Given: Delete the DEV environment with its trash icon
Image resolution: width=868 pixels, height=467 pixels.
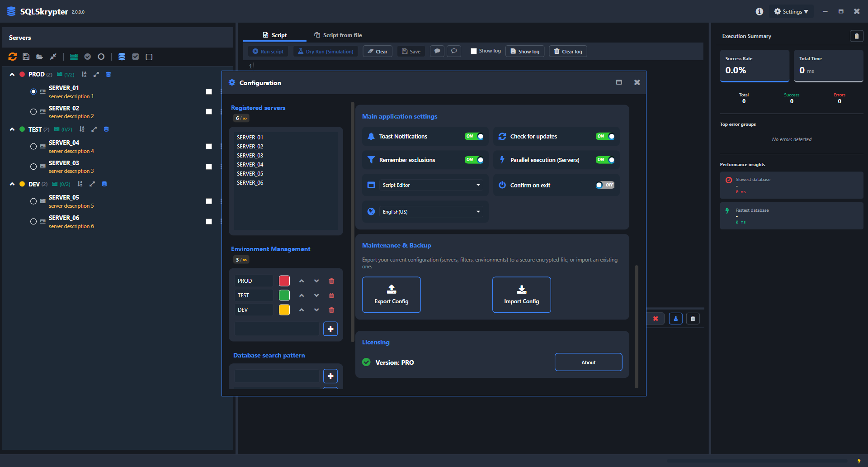Looking at the screenshot, I should tap(331, 310).
